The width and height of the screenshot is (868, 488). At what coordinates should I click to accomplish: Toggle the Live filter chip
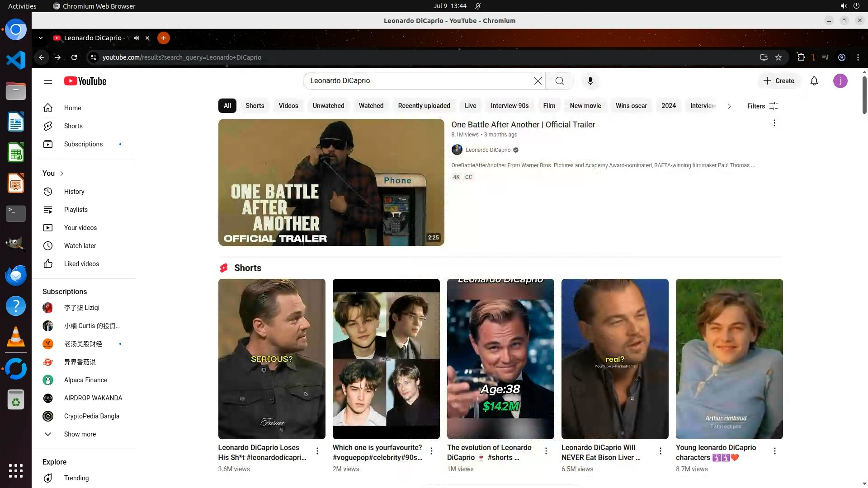(x=470, y=106)
